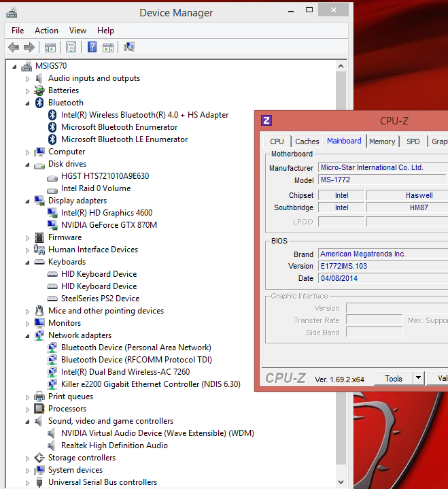
Task: Switch to the Caches tab in CPU-Z
Action: 307,141
